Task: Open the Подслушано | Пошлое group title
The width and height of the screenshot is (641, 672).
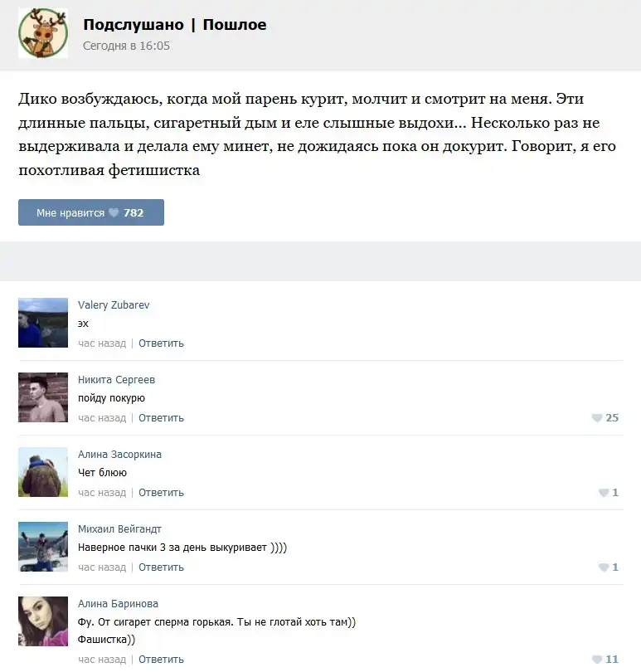Action: [175, 24]
